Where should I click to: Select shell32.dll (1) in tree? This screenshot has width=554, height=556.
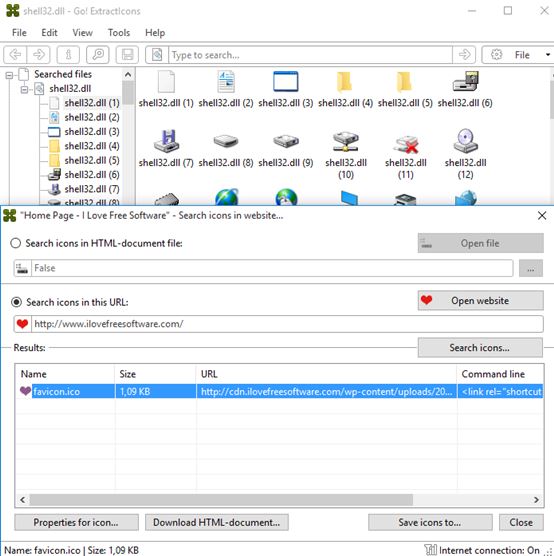click(x=92, y=103)
